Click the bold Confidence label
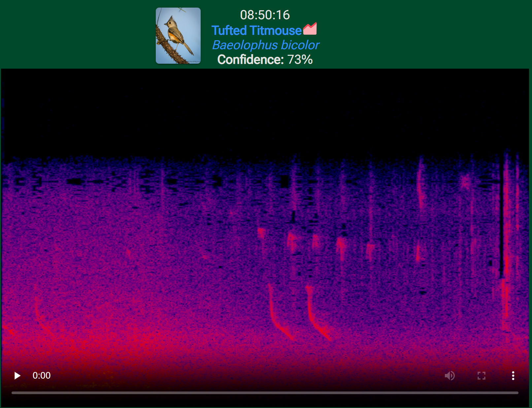The width and height of the screenshot is (532, 408). (250, 60)
